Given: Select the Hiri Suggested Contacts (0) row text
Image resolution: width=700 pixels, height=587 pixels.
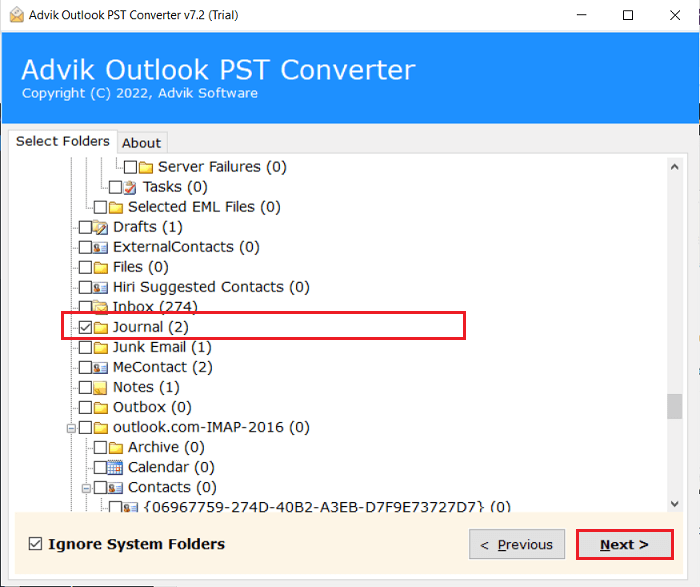Looking at the screenshot, I should click(211, 287).
